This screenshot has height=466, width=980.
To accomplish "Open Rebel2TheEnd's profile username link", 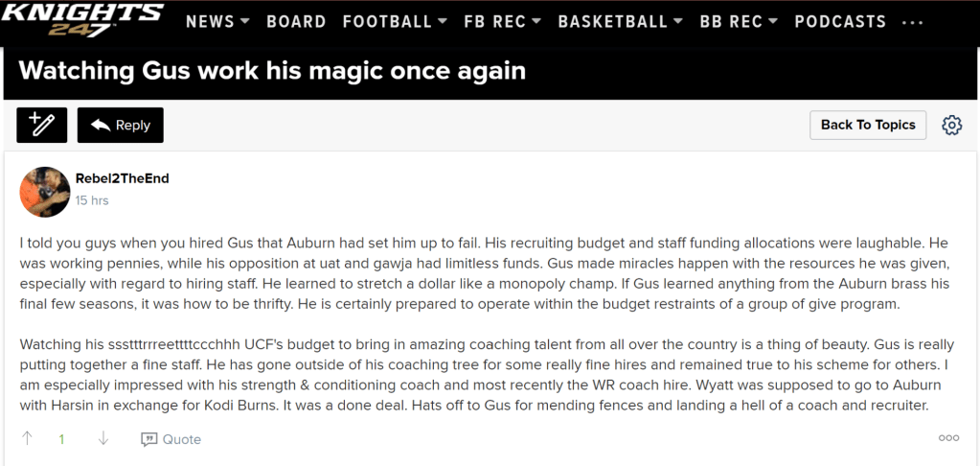I will [122, 178].
